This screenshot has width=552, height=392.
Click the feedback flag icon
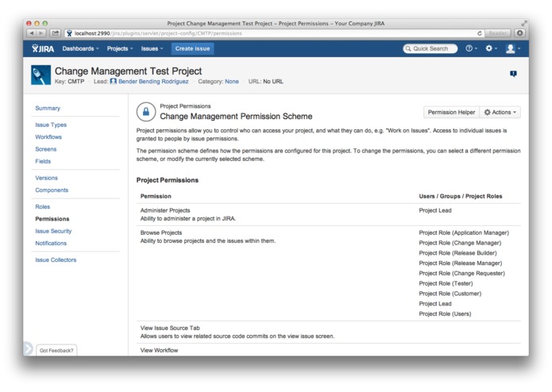[513, 74]
